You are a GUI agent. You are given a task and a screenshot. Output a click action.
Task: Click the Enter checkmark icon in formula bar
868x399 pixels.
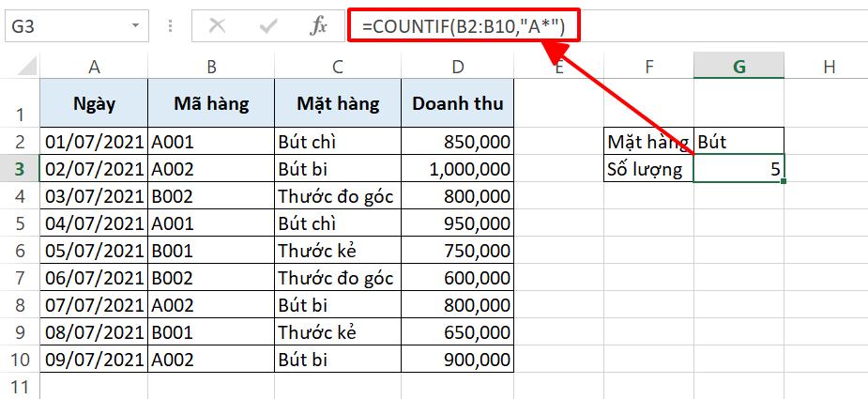268,26
